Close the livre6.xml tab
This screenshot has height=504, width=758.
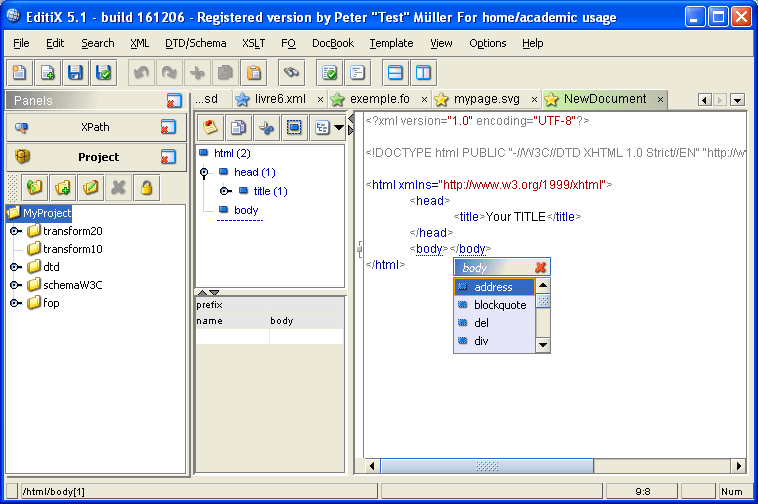[320, 100]
